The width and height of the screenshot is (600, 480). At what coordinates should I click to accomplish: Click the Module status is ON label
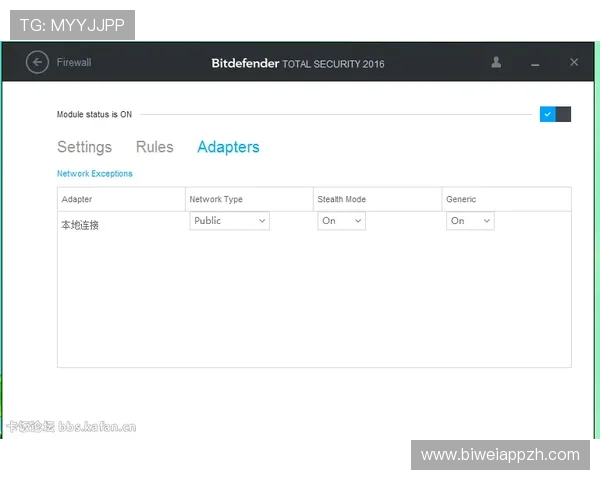[94, 114]
